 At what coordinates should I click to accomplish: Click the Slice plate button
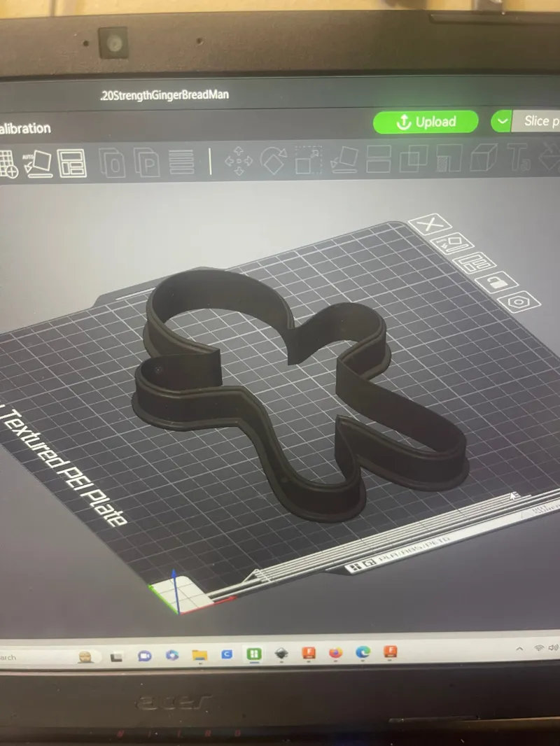[x=536, y=121]
